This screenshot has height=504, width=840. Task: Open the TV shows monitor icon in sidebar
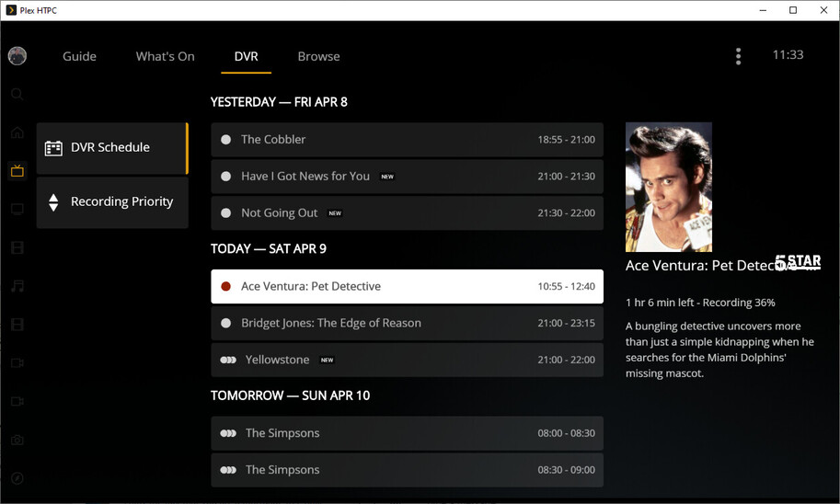pos(17,209)
